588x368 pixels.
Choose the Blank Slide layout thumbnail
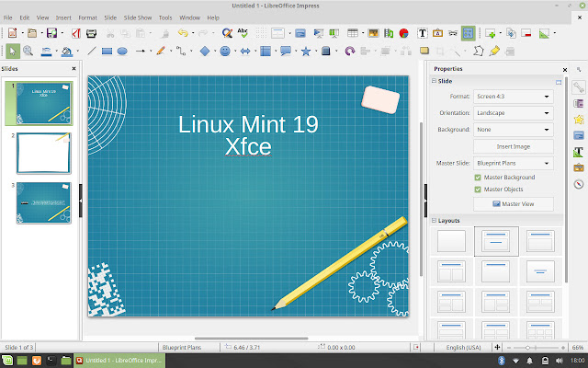(451, 241)
